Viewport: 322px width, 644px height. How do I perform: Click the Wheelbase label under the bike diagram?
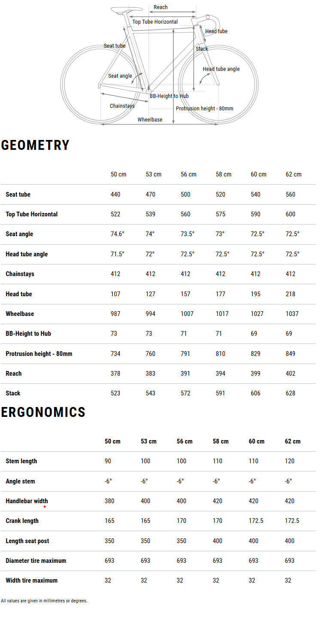150,120
